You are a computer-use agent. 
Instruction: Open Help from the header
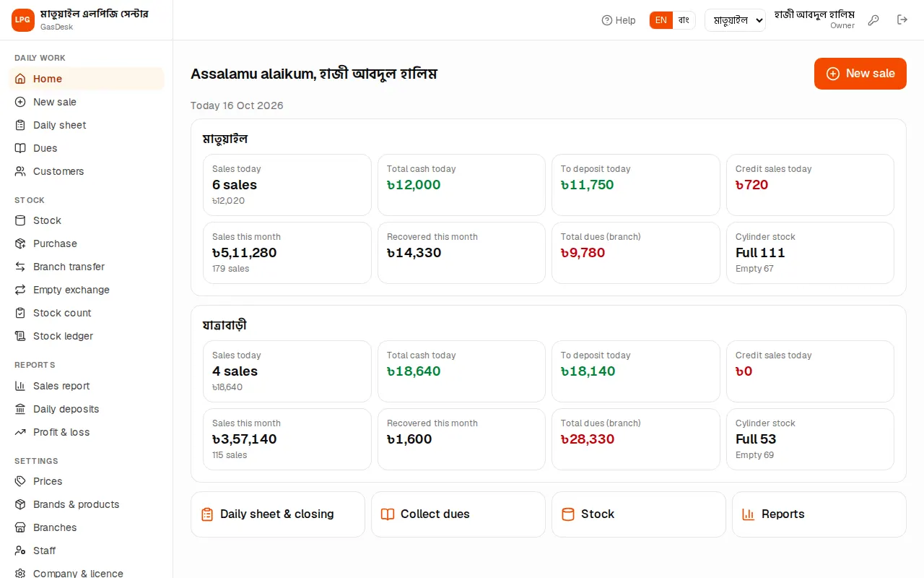(619, 20)
